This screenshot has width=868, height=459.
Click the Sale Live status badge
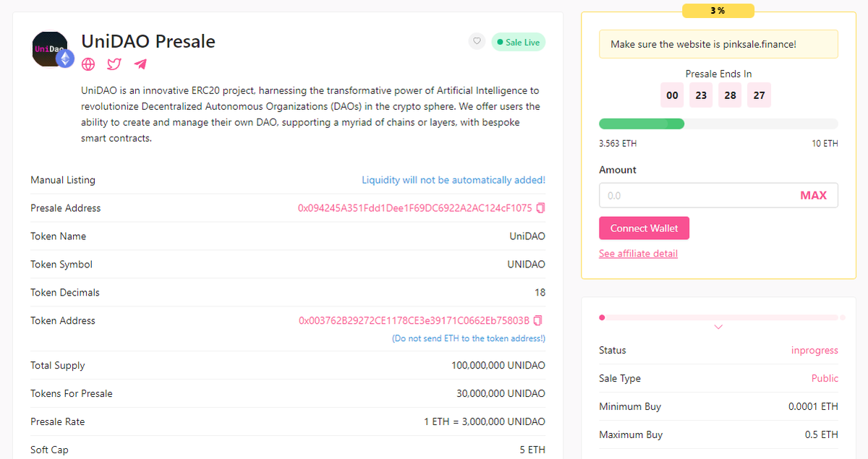(519, 42)
